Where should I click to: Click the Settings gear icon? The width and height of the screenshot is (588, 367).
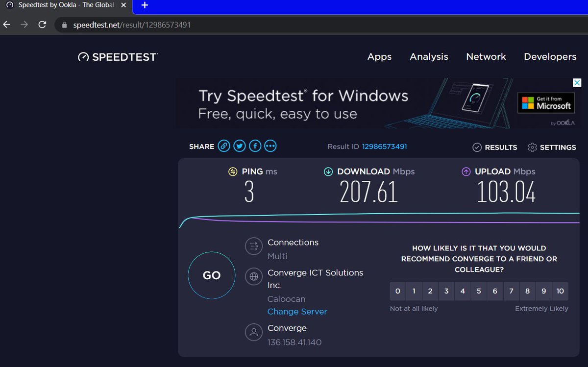(x=533, y=147)
